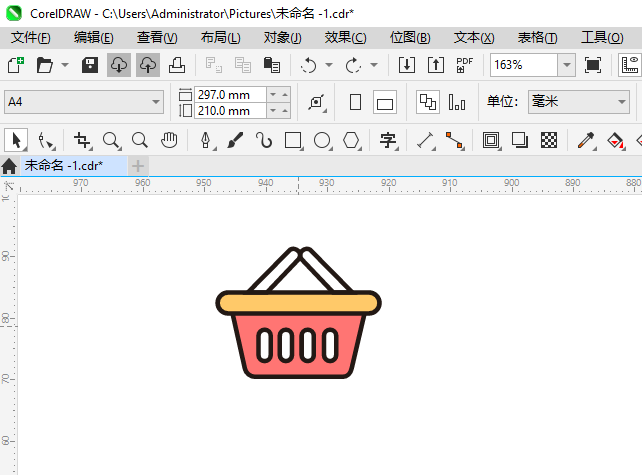Select the Artistic Media brush tool
642x475 pixels.
tap(235, 140)
